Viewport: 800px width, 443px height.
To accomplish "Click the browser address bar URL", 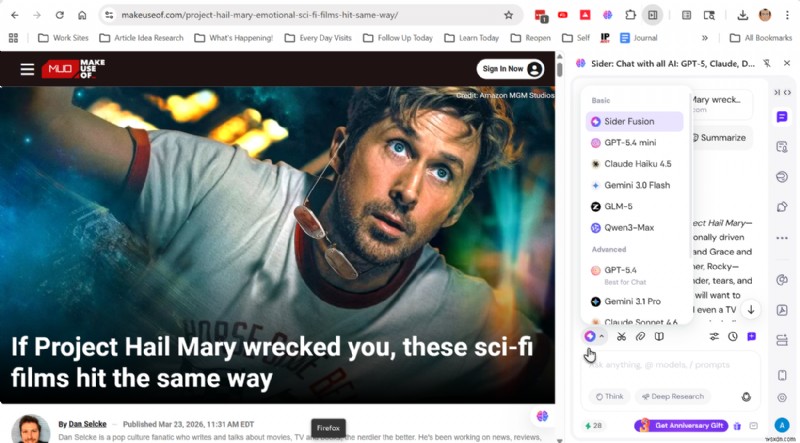I will (260, 15).
